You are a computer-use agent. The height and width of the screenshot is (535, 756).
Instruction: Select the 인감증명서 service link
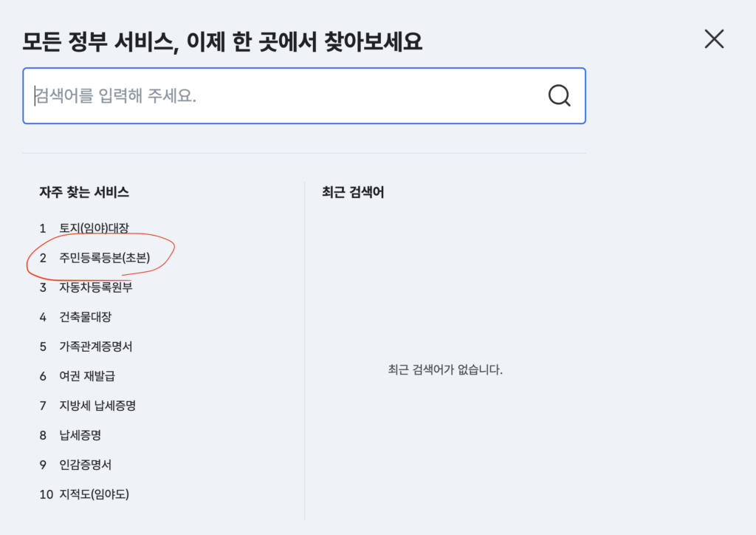(x=86, y=465)
